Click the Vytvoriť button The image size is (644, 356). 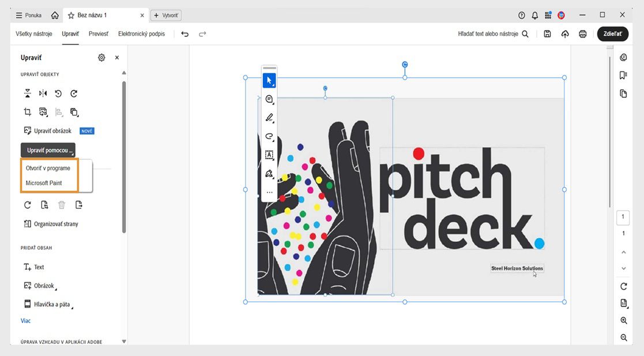click(166, 15)
